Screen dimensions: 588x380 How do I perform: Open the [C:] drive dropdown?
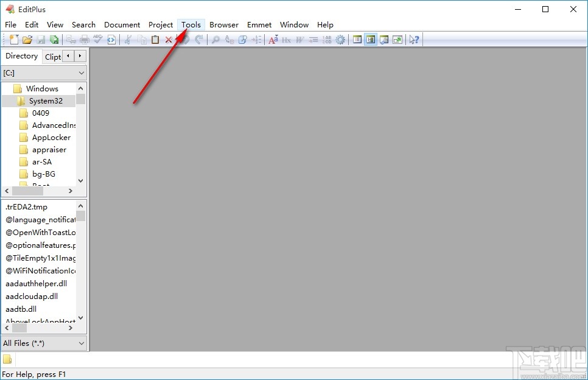[x=44, y=73]
